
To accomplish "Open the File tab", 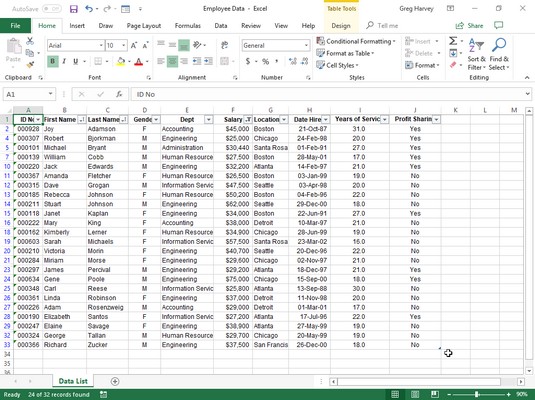I will click(x=15, y=26).
